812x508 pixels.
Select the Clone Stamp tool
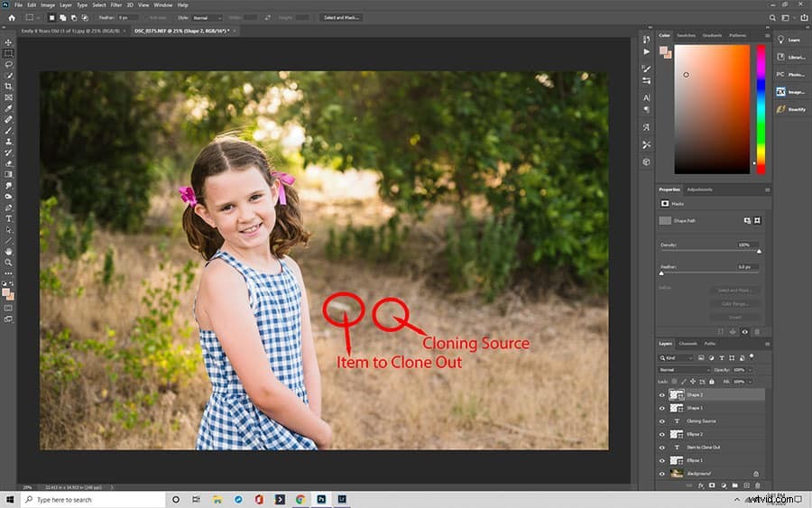8,142
